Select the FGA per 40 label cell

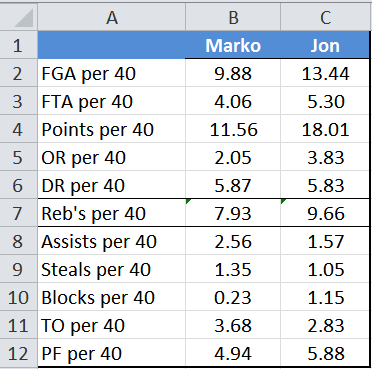112,73
